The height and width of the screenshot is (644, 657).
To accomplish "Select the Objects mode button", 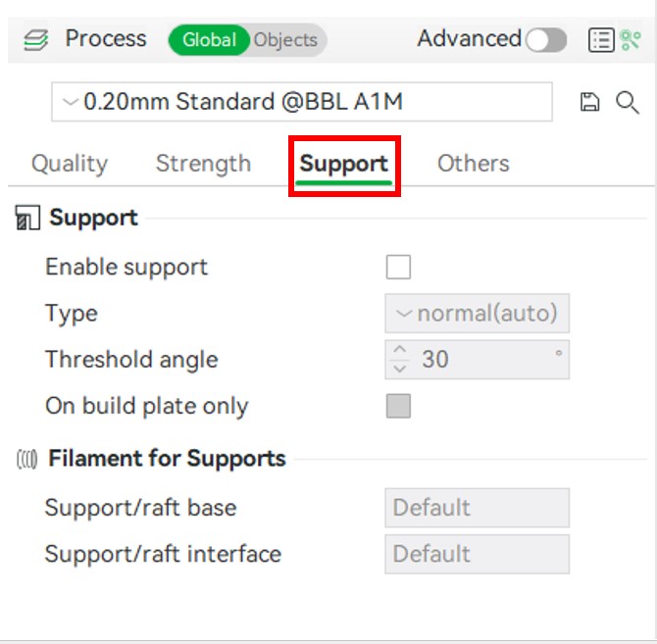I will click(x=285, y=40).
